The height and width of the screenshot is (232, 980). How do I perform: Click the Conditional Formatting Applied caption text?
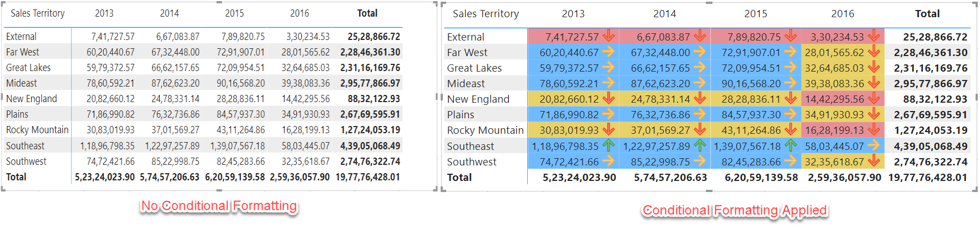point(735,210)
